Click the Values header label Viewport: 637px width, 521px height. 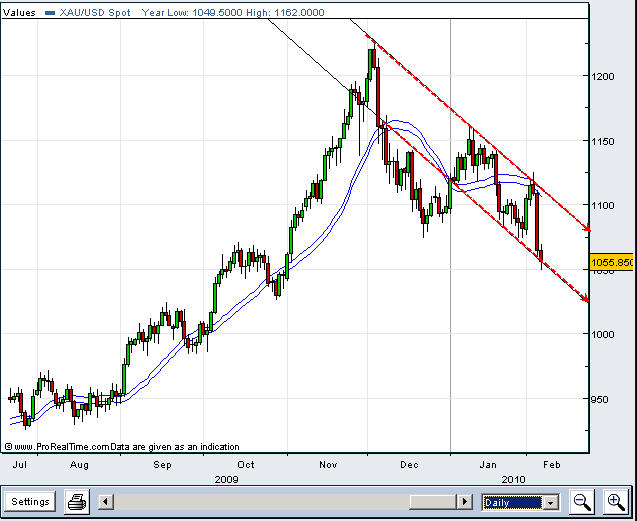[x=19, y=13]
